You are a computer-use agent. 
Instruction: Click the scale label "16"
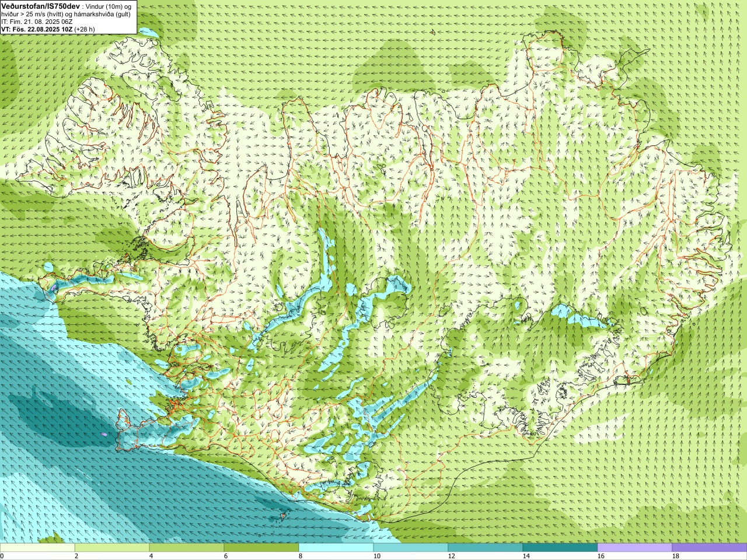pyautogui.click(x=601, y=556)
